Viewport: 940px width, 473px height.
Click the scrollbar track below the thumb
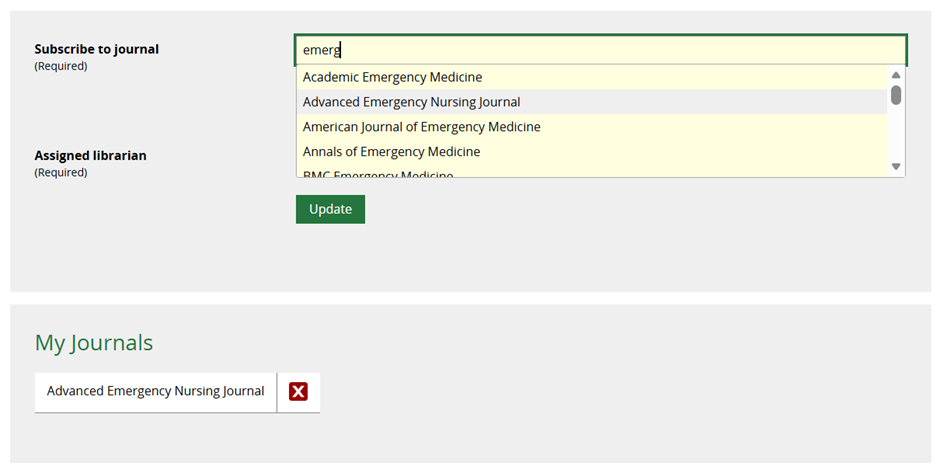[896, 135]
